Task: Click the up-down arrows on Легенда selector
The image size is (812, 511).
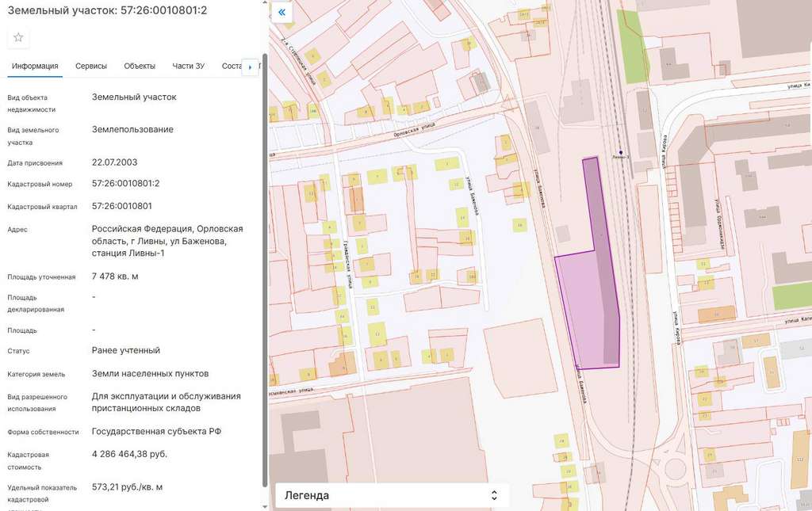Action: pyautogui.click(x=494, y=495)
